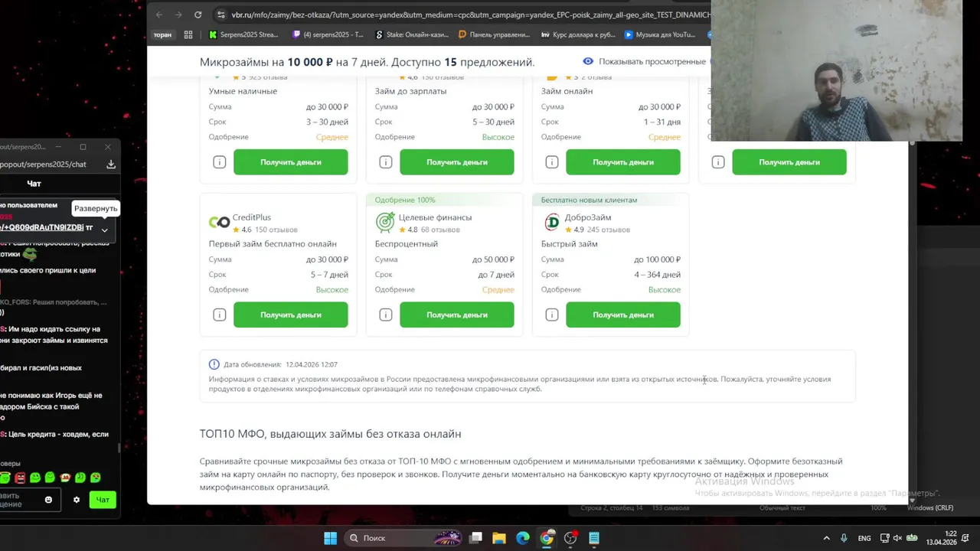Click microphone icon in system tray

click(844, 538)
